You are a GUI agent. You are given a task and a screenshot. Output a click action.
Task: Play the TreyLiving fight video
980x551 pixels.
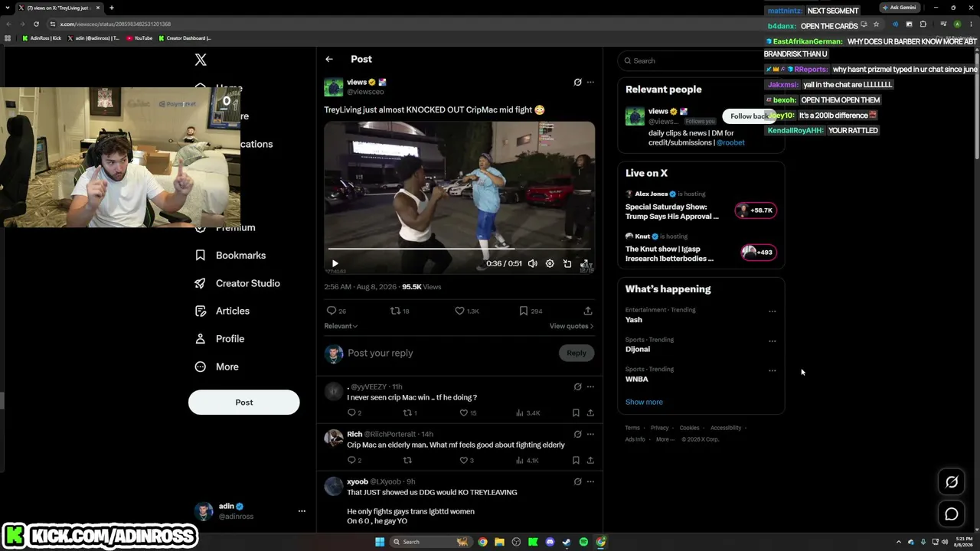(335, 263)
